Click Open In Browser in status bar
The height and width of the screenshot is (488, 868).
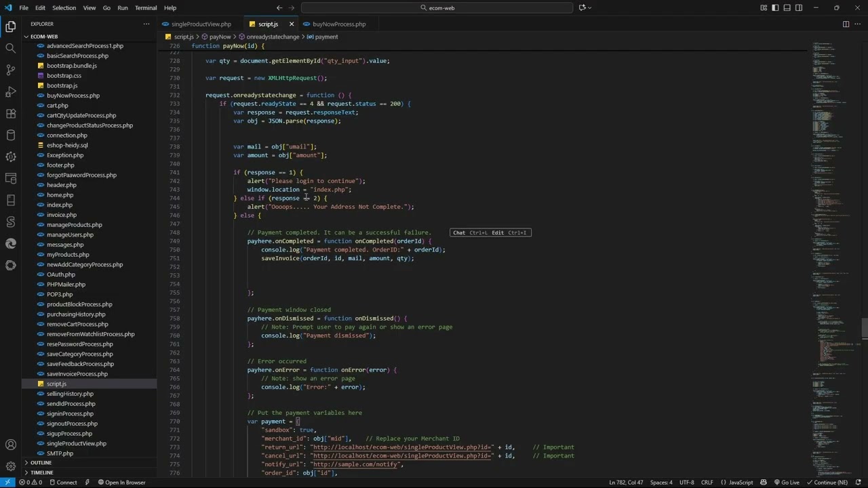(x=121, y=483)
